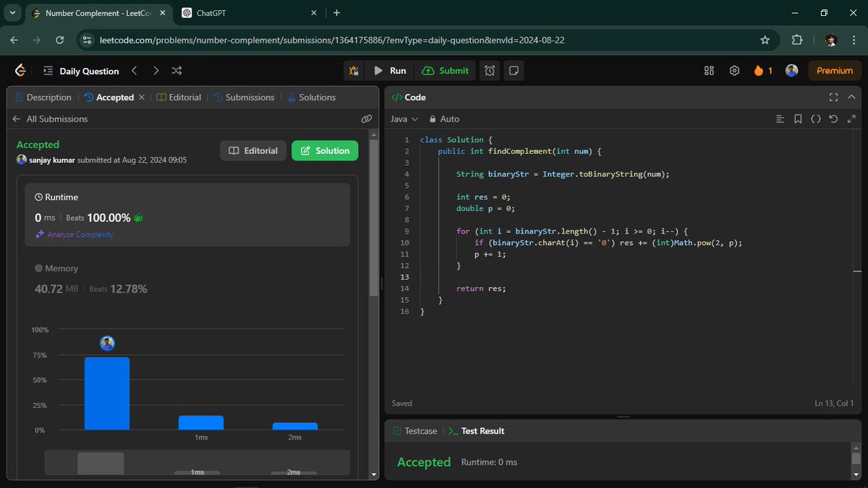Close the ChatGPT browser tab

(314, 13)
